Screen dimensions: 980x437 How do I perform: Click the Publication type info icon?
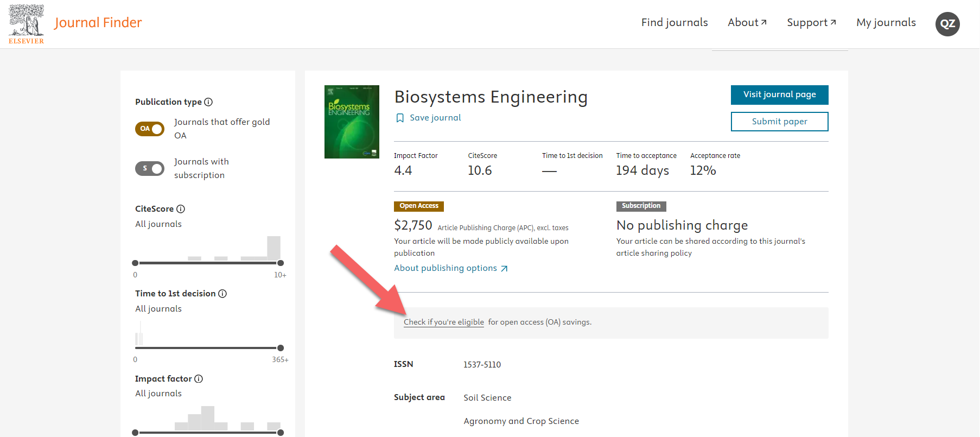click(x=208, y=102)
